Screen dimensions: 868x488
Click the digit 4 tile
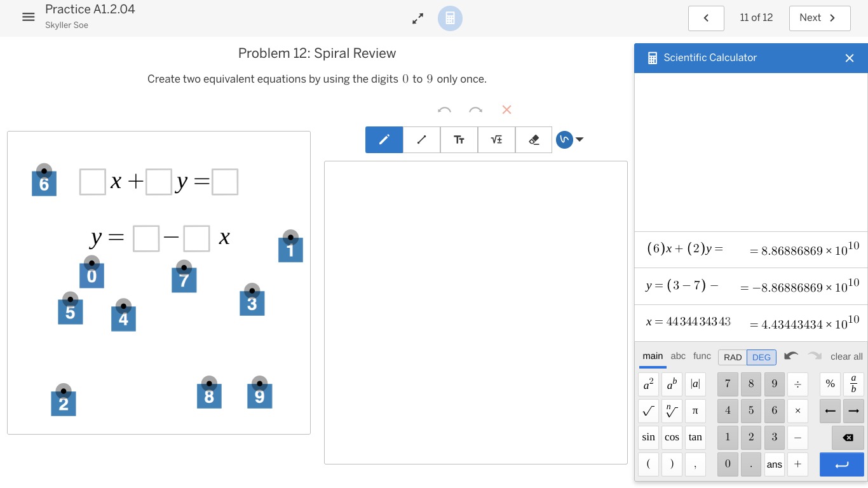coord(123,318)
